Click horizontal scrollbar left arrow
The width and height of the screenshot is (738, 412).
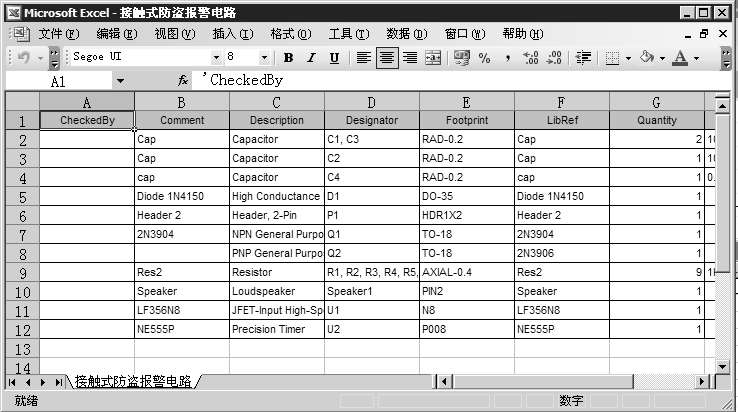[444, 381]
